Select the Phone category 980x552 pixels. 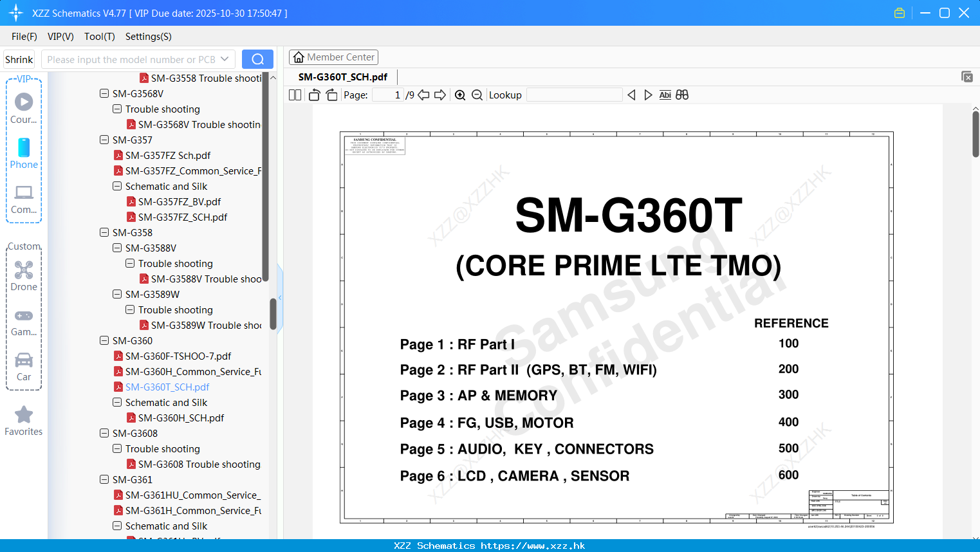[x=24, y=153]
